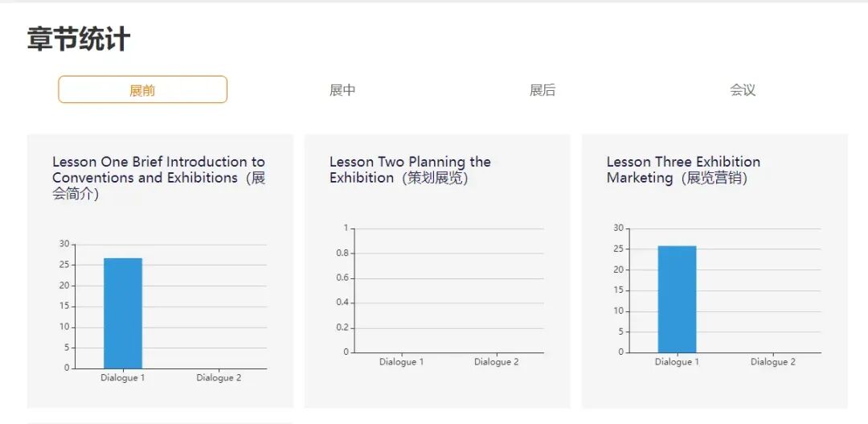The width and height of the screenshot is (868, 424).
Task: Open the 展后 tab
Action: point(542,90)
